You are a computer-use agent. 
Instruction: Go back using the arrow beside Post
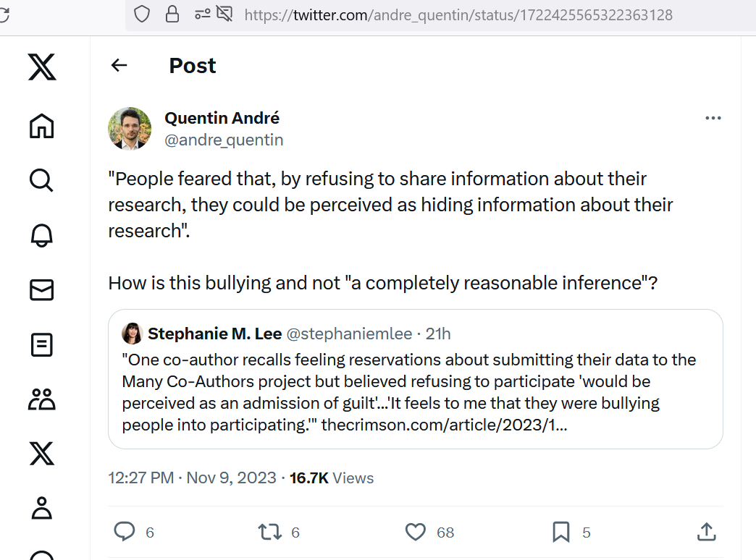(119, 65)
